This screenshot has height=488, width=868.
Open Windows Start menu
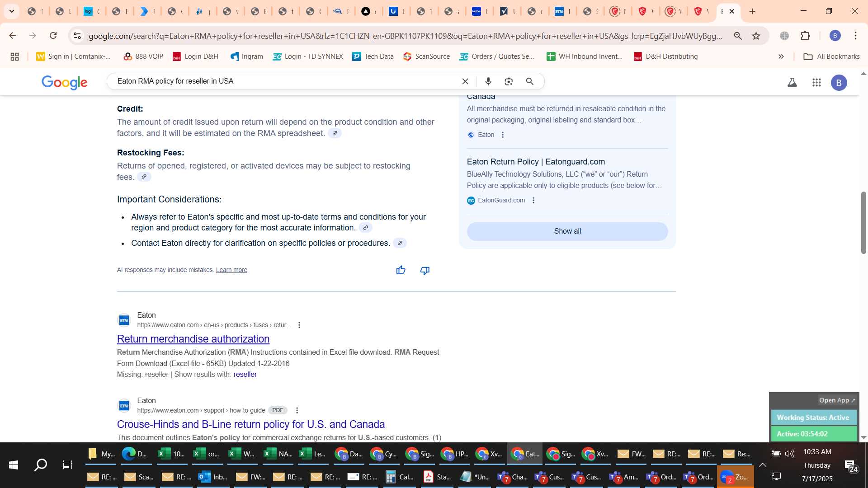tap(14, 465)
